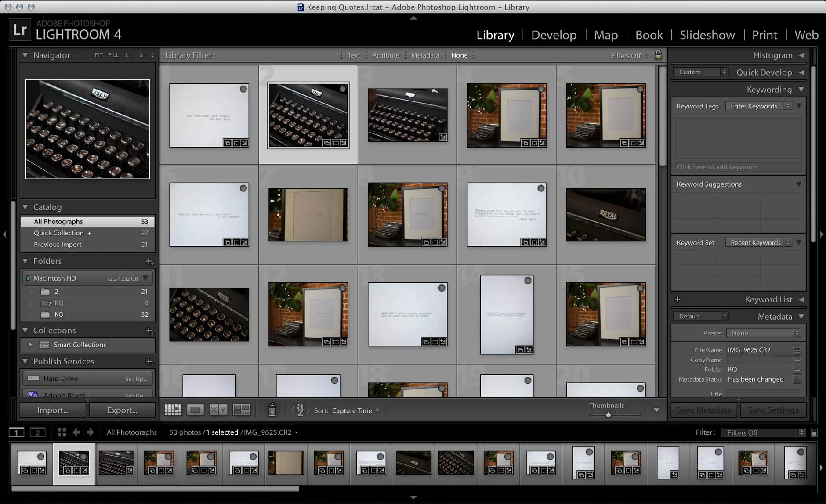
Task: Set navigator zoom to FILL
Action: point(113,55)
